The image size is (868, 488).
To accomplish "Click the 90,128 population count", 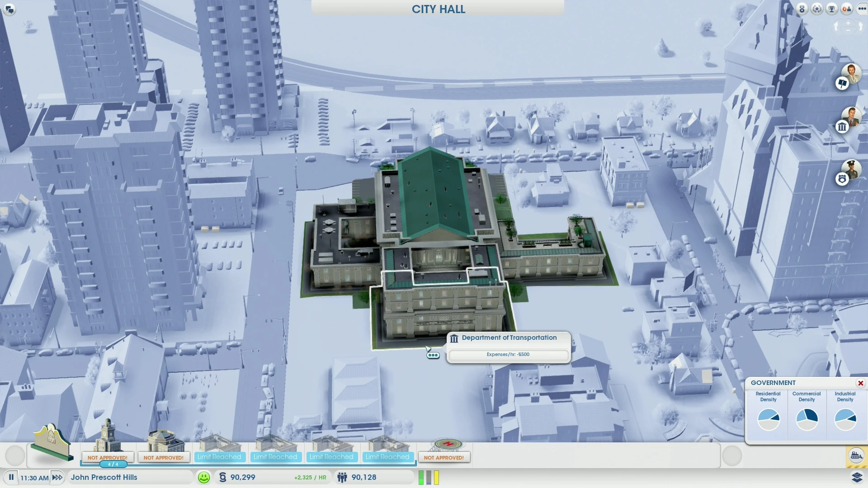I will tap(364, 477).
